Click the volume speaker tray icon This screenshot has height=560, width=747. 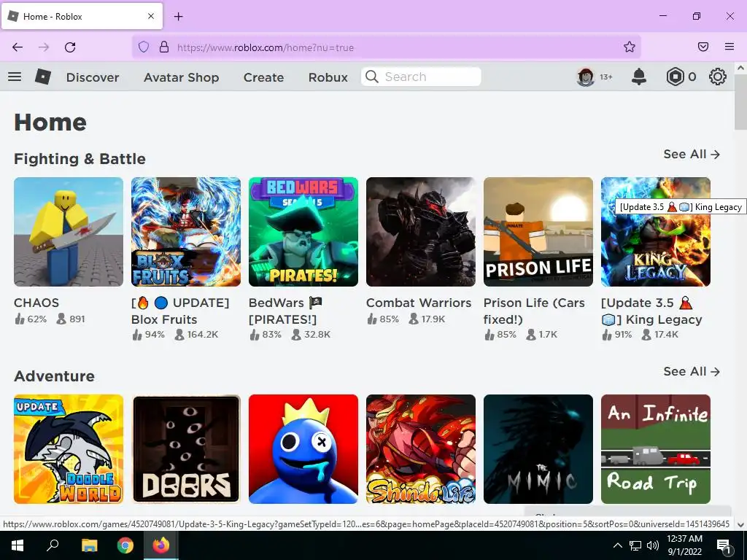[653, 545]
